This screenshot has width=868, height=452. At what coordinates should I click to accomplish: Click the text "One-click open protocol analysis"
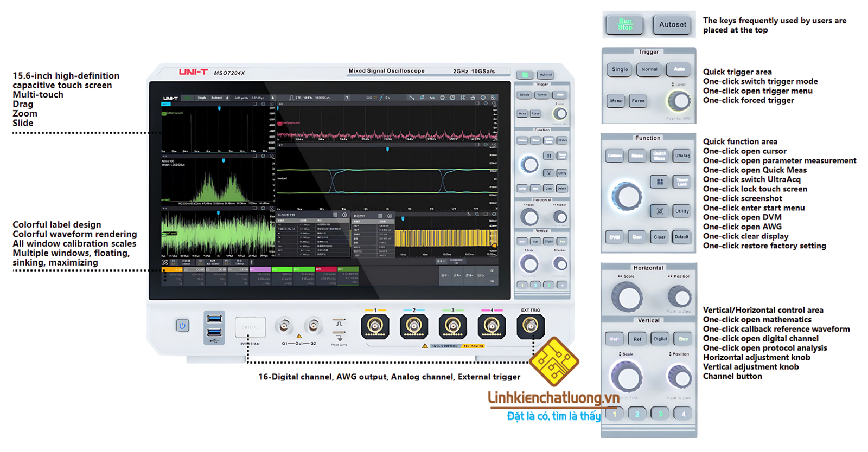pos(765,348)
